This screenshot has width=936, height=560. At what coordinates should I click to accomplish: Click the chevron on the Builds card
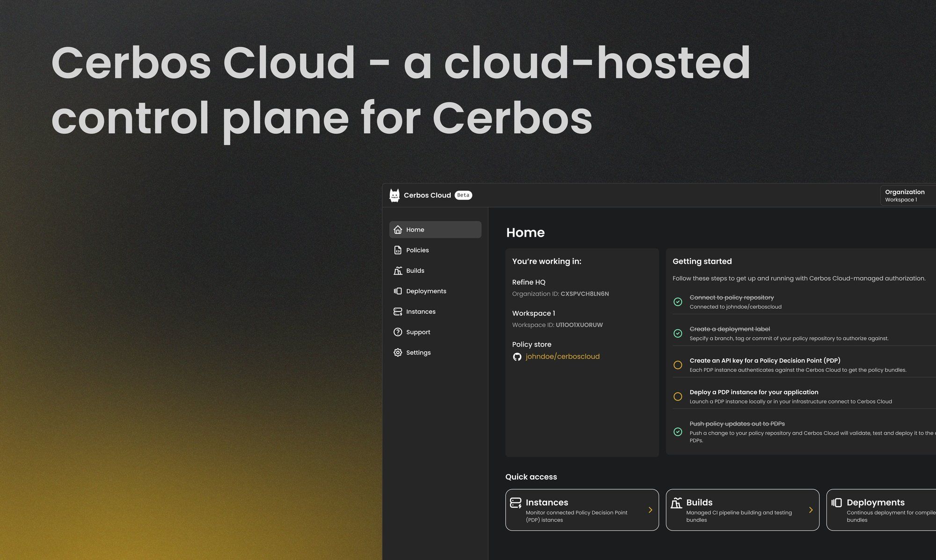pyautogui.click(x=811, y=510)
